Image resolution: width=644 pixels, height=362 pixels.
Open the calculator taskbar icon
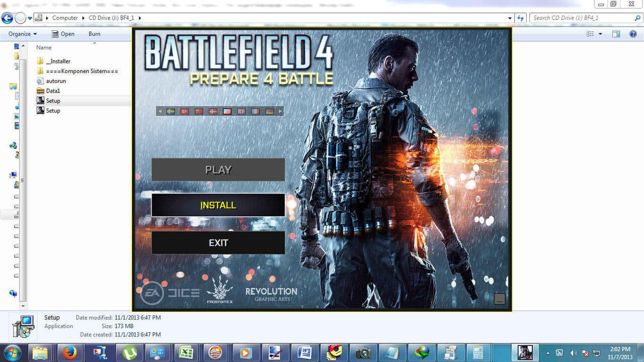coord(478,353)
